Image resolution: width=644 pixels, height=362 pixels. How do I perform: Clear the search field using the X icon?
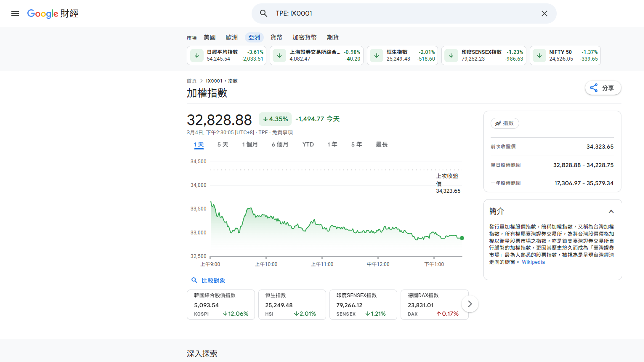[x=544, y=13]
